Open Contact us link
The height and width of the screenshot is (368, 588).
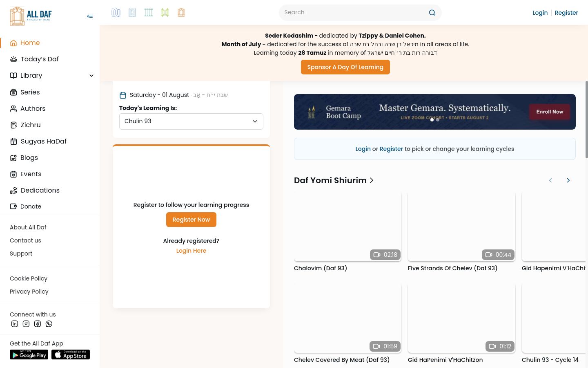click(25, 240)
